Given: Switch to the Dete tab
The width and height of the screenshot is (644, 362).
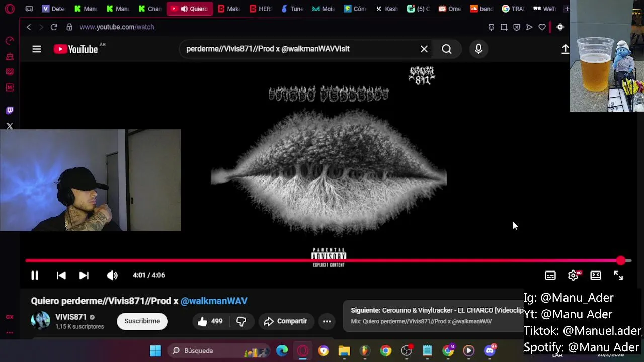Looking at the screenshot, I should click(x=54, y=9).
